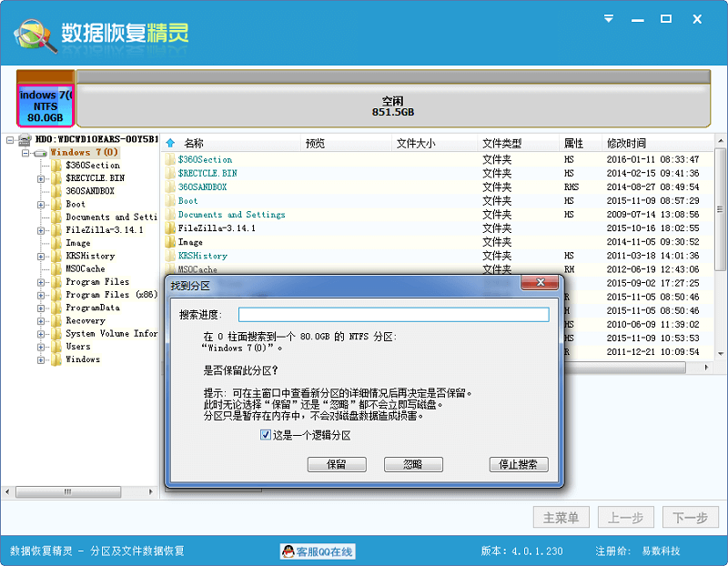Screen dimensions: 728x566
Task: Select MSOCache in the tree
Action: click(86, 269)
